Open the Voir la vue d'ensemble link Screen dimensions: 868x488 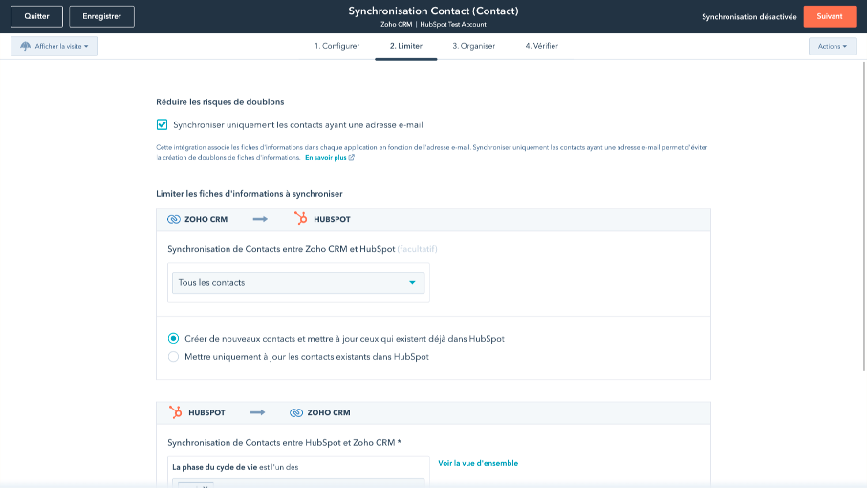[x=478, y=463]
